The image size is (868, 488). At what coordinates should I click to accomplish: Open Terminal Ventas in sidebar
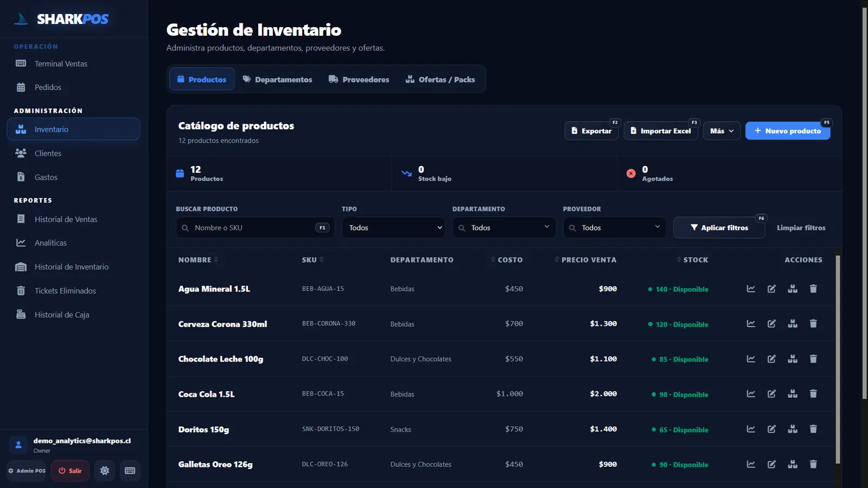click(x=73, y=63)
